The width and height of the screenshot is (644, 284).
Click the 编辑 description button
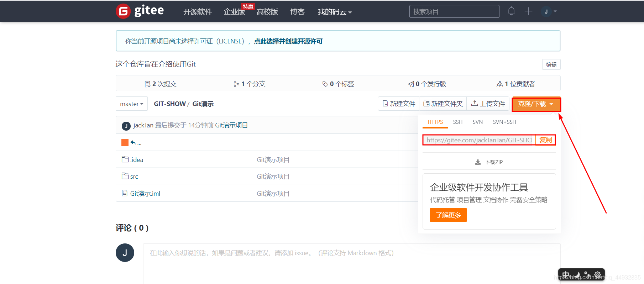[551, 64]
